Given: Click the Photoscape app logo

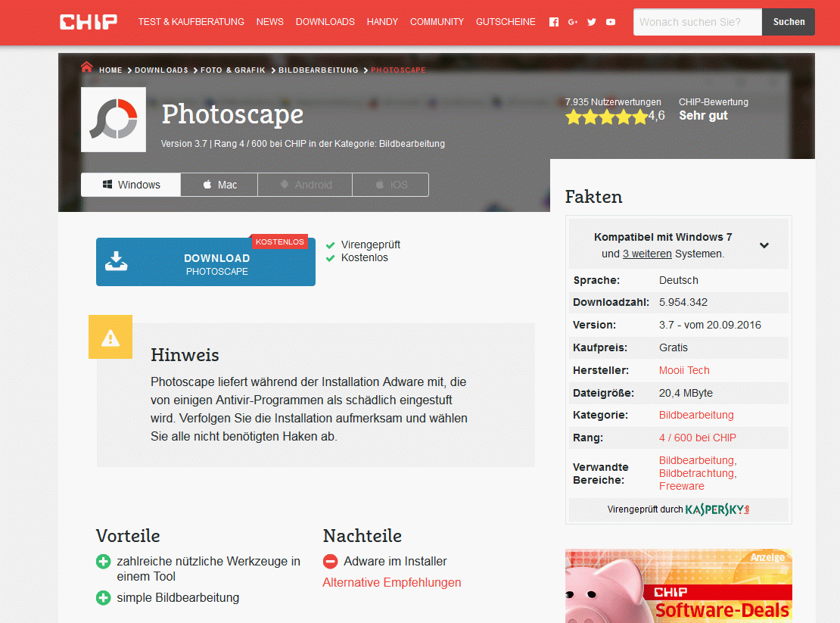Looking at the screenshot, I should 114,120.
